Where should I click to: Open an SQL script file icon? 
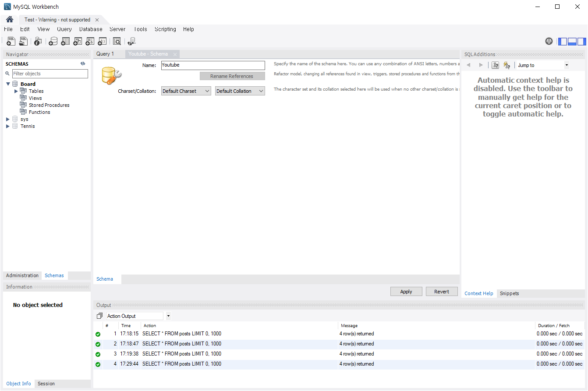[23, 41]
